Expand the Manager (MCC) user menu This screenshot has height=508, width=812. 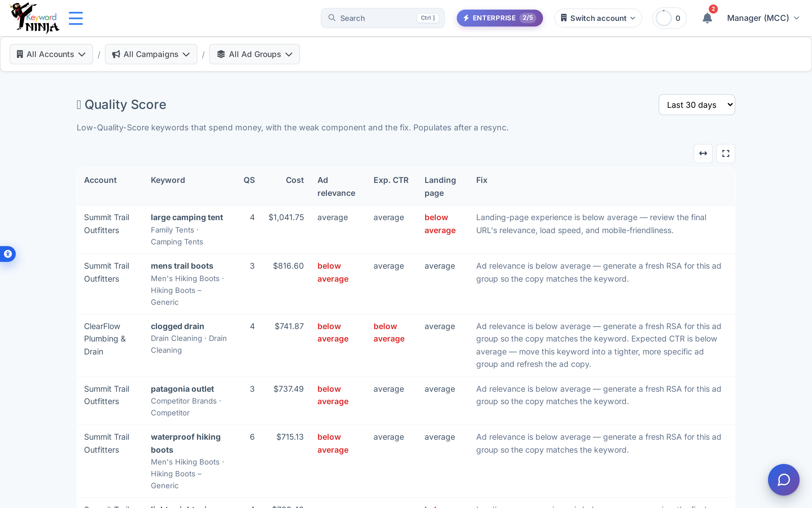763,18
